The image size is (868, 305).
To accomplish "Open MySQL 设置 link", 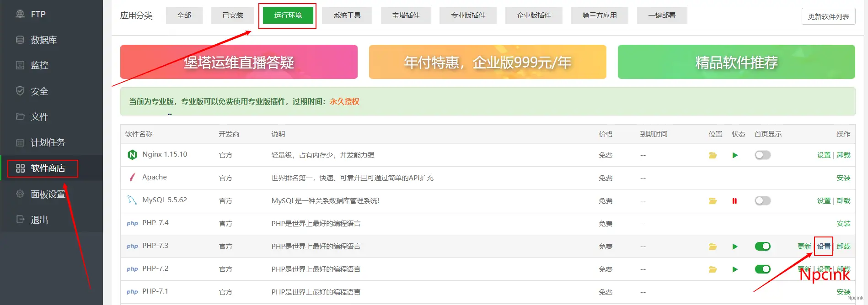I will pos(824,201).
